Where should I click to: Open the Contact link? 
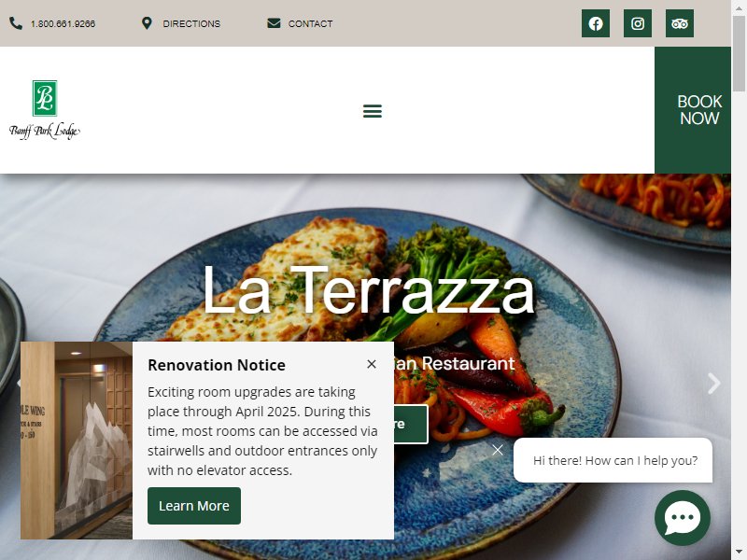[x=310, y=24]
